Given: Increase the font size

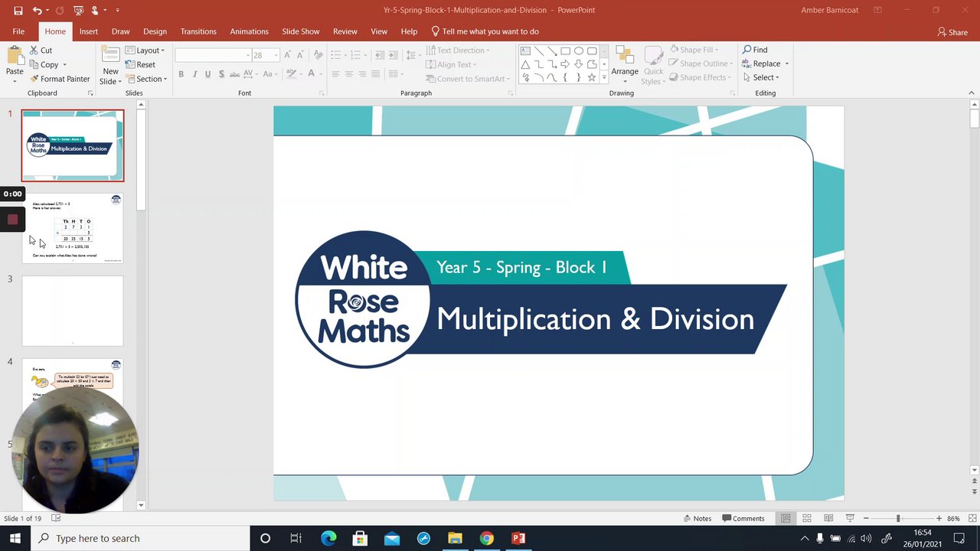Looking at the screenshot, I should coord(287,55).
